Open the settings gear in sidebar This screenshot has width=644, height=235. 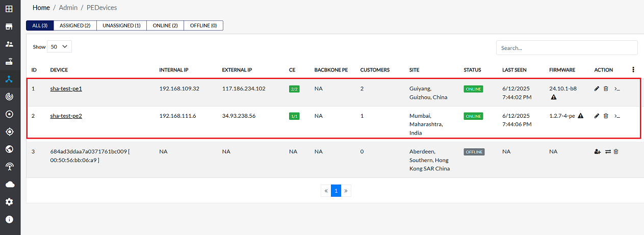click(9, 202)
